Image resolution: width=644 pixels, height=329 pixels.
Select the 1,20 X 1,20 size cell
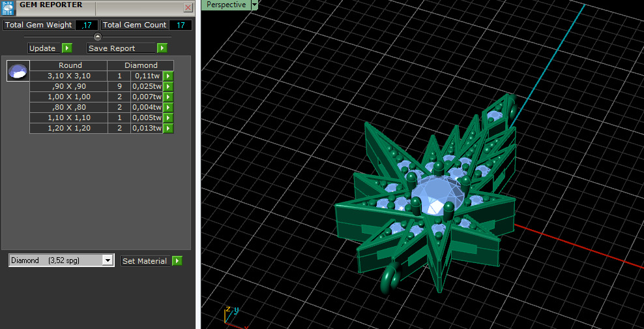click(x=68, y=129)
